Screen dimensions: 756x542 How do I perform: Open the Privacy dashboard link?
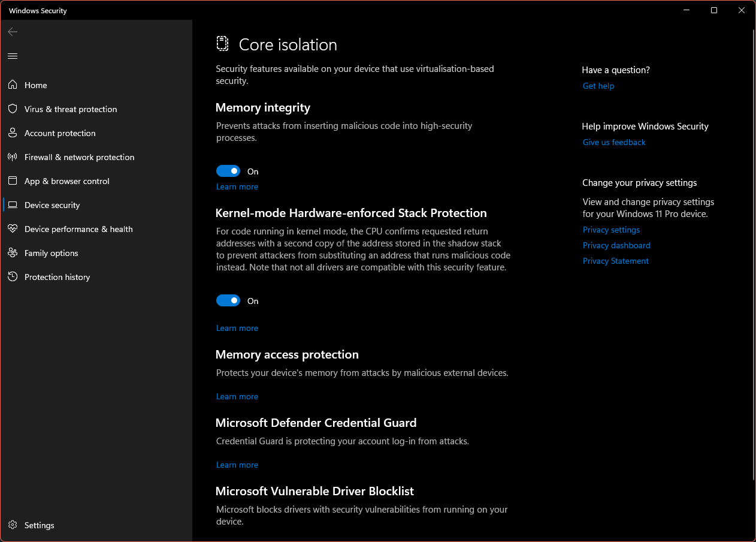point(616,245)
